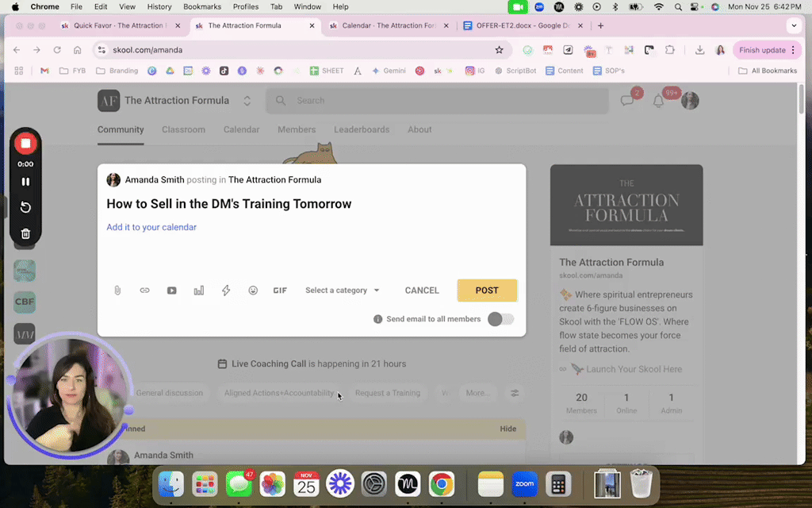Image resolution: width=812 pixels, height=508 pixels.
Task: Restart the recording with the rewind icon
Action: pyautogui.click(x=25, y=207)
